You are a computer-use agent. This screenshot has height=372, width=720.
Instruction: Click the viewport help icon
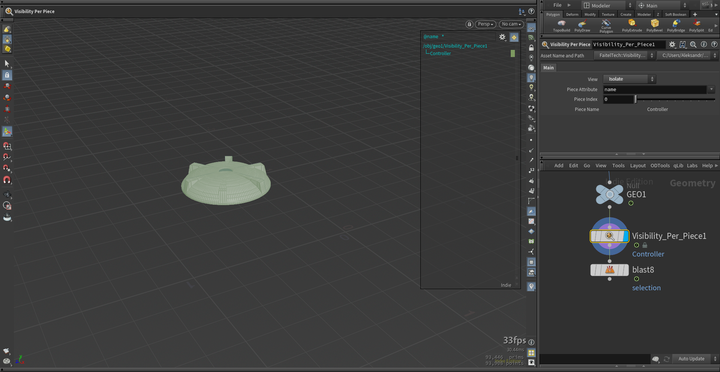pos(531,11)
